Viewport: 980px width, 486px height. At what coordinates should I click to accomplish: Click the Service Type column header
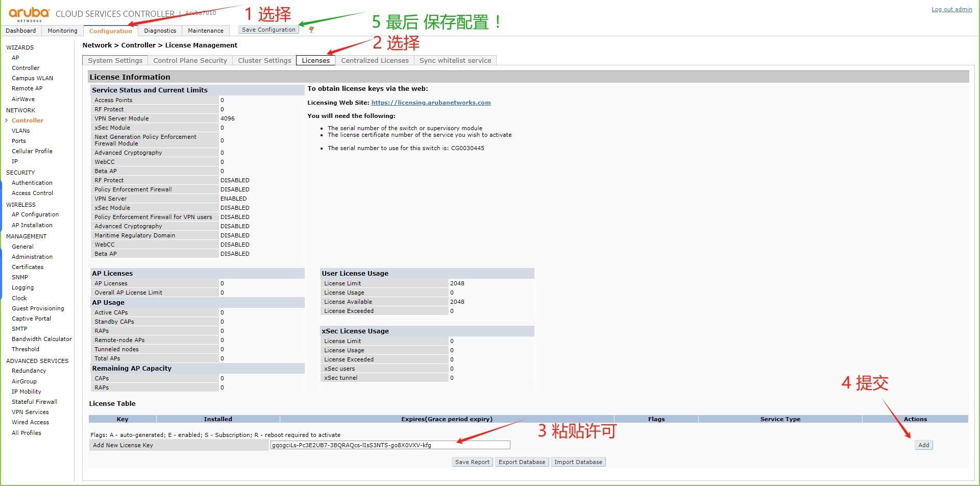click(780, 419)
